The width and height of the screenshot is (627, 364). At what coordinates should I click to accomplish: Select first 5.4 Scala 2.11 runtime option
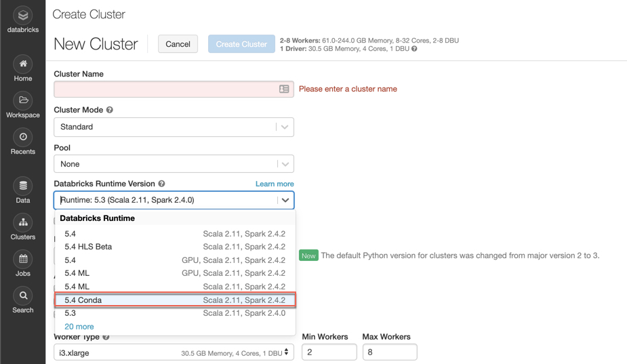click(x=175, y=234)
